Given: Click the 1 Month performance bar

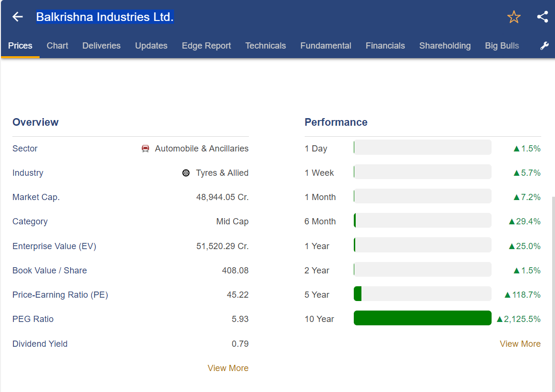Looking at the screenshot, I should point(422,196).
